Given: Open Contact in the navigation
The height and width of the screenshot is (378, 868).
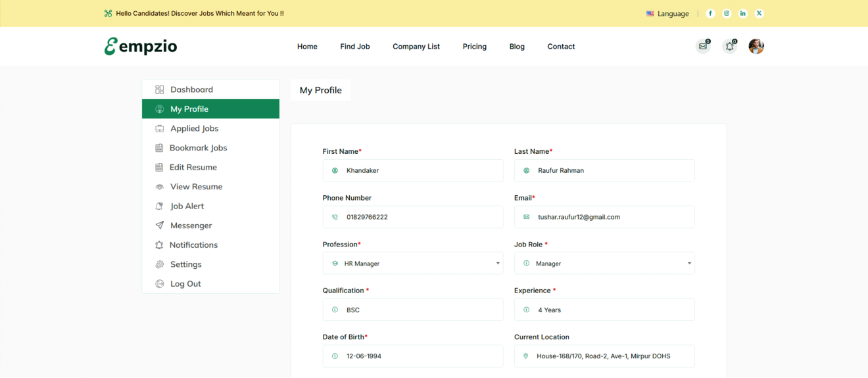Looking at the screenshot, I should [x=561, y=47].
